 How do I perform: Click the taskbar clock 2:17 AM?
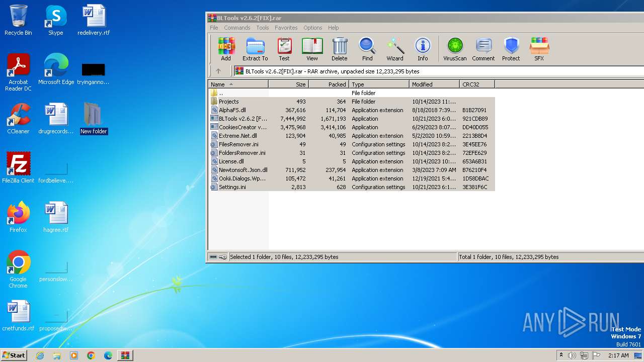(x=618, y=355)
